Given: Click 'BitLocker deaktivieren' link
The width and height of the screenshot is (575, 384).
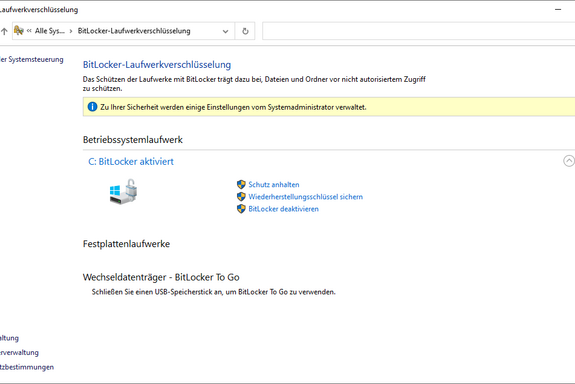Looking at the screenshot, I should tap(283, 209).
